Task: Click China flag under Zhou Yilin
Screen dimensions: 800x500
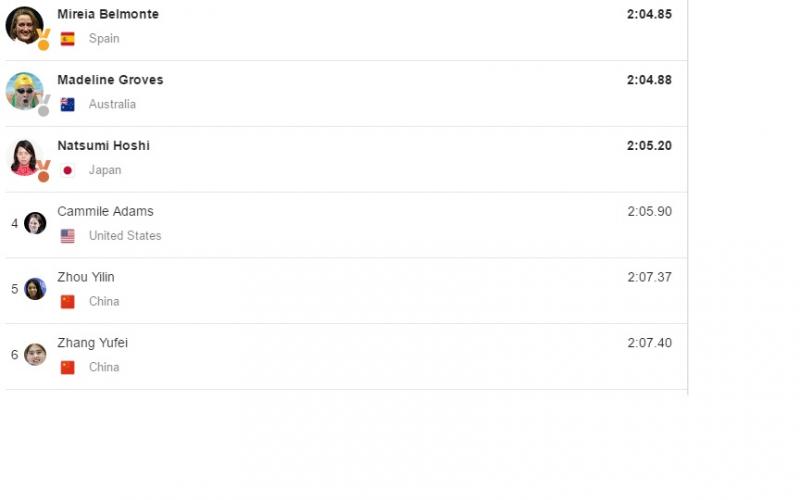Action: point(68,302)
